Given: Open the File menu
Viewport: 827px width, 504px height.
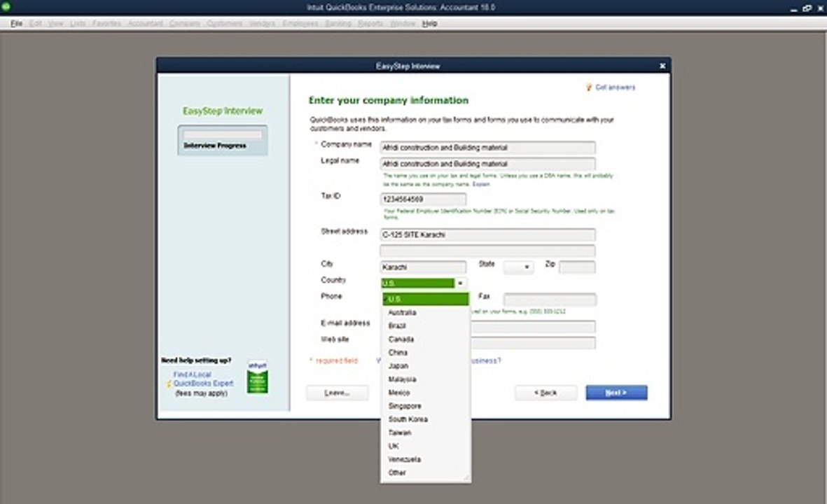Looking at the screenshot, I should coord(16,24).
